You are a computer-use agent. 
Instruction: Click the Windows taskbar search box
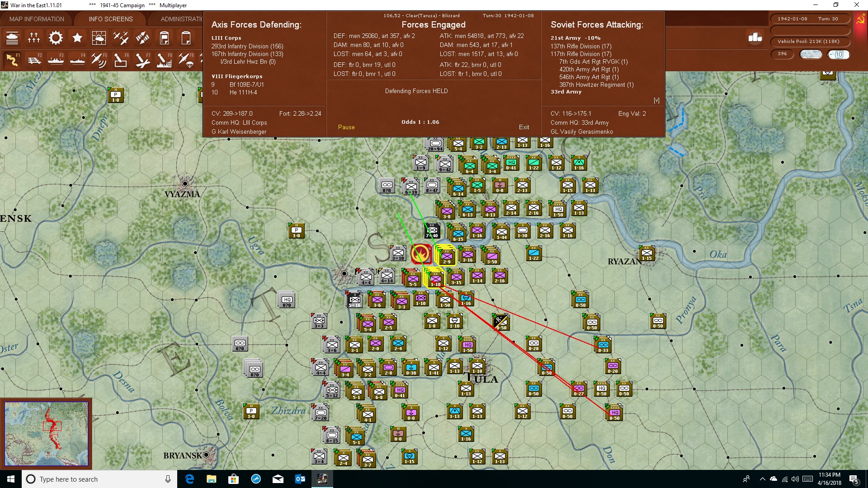pos(99,479)
